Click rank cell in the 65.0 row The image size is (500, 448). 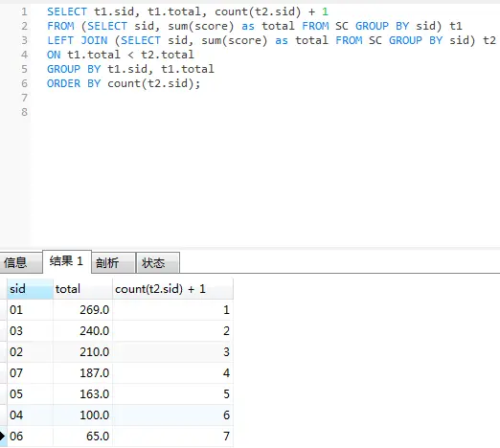coord(172,437)
